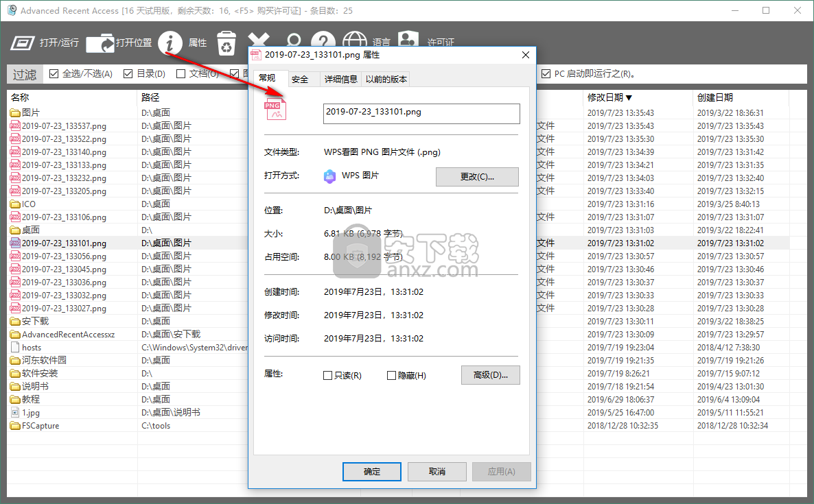The image size is (814, 504).
Task: Click the properties dialog title bar file icon
Action: [256, 55]
